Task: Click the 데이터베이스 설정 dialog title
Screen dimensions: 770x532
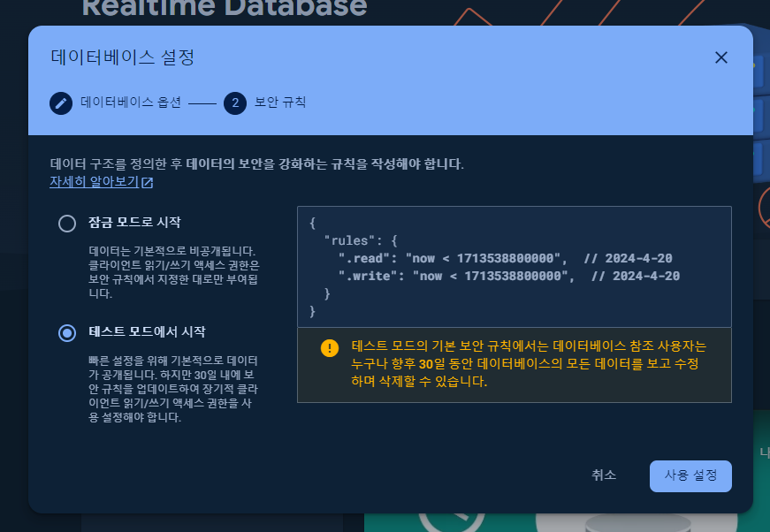Action: point(123,57)
